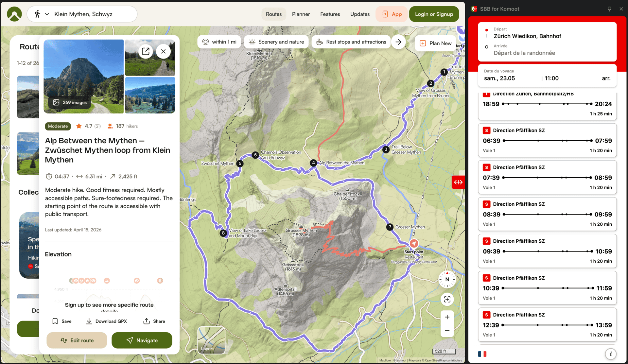Close the SBB for Komoot panel

click(x=621, y=9)
